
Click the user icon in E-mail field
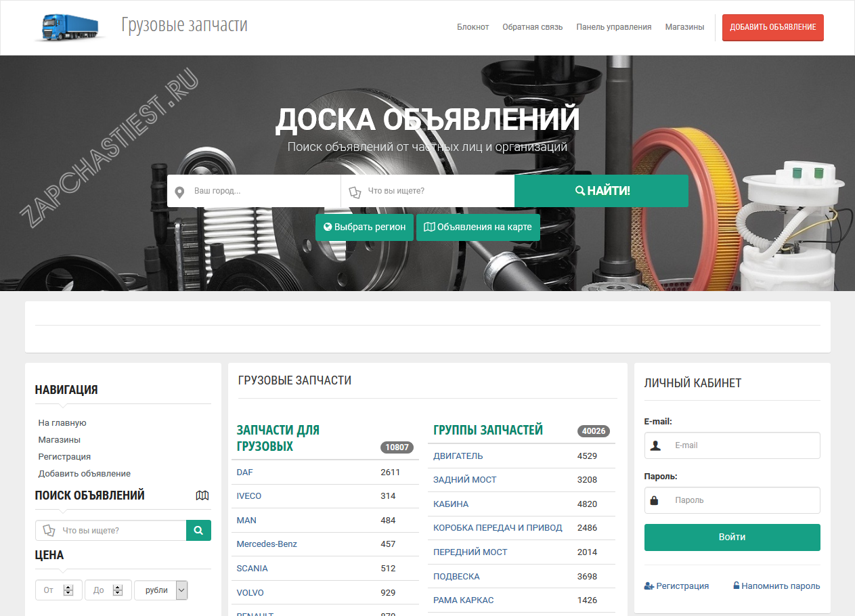click(655, 445)
